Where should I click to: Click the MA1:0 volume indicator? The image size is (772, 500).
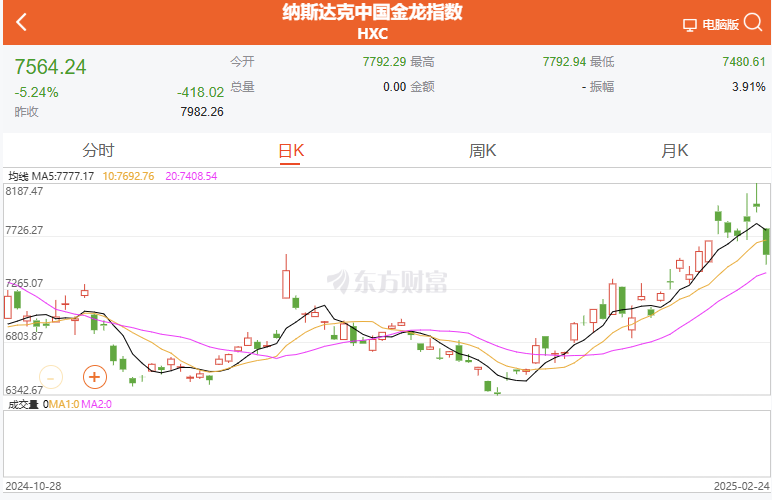(64, 405)
